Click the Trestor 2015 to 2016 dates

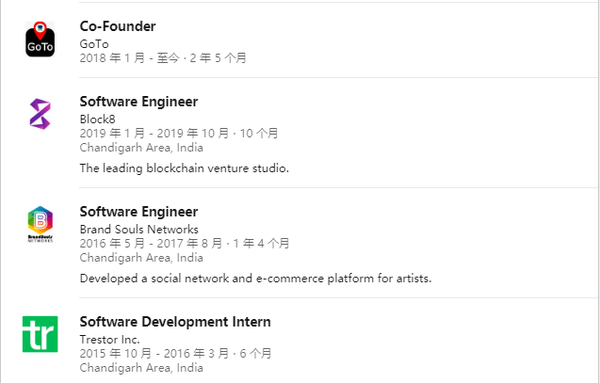coord(176,354)
